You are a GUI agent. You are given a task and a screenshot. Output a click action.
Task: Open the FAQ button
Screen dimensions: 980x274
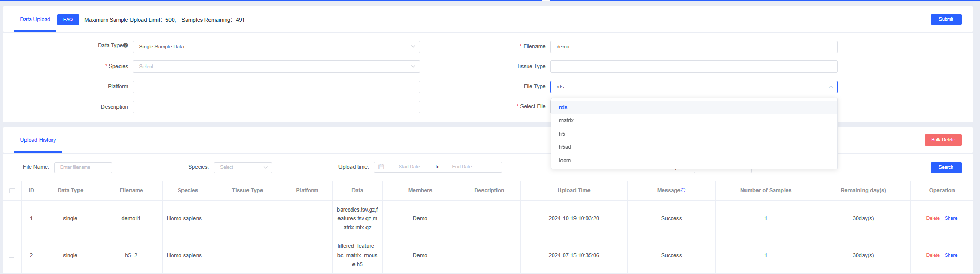(68, 20)
